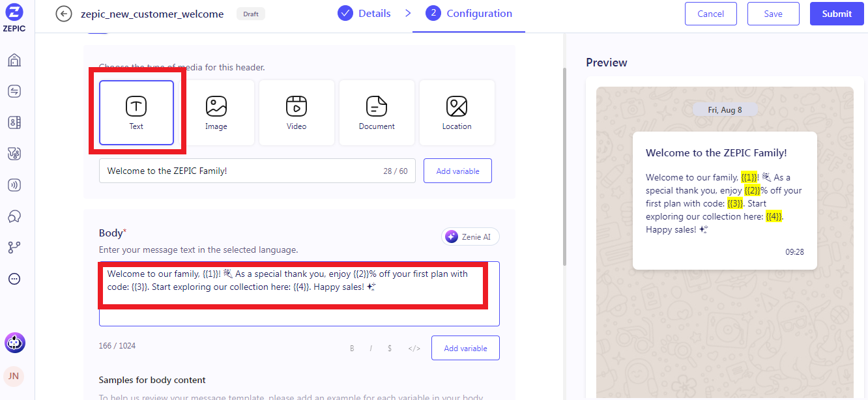Viewport: 868px width, 400px height.
Task: Click the form's vertical scrollbar
Action: [564, 166]
